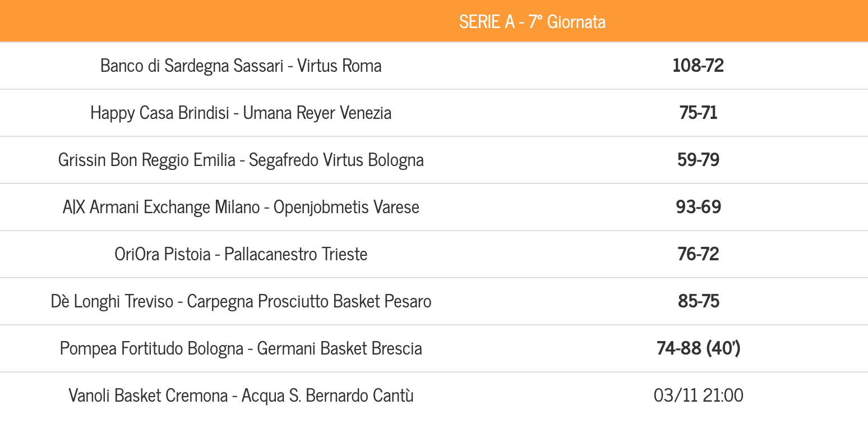Open the 75-71 score result
The image size is (868, 423).
coord(698,113)
